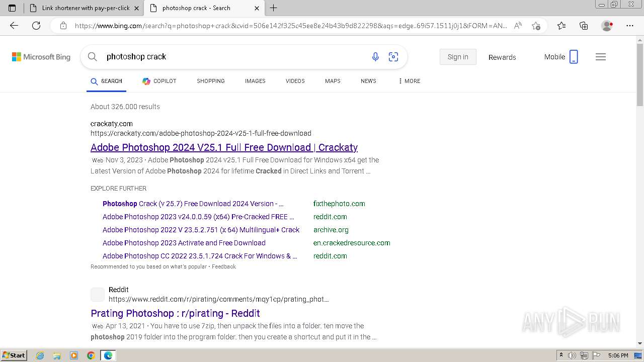Open the Bing hamburger menu
Viewport: 644px width, 362px height.
click(601, 57)
